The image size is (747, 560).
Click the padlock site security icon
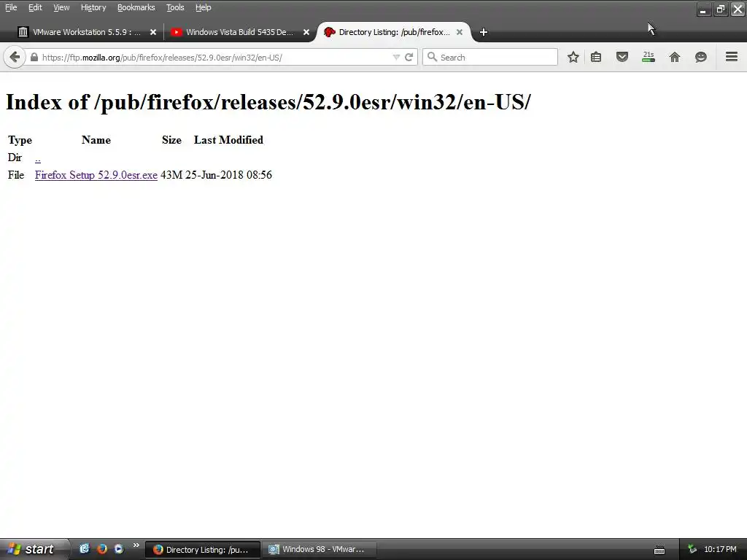[34, 57]
